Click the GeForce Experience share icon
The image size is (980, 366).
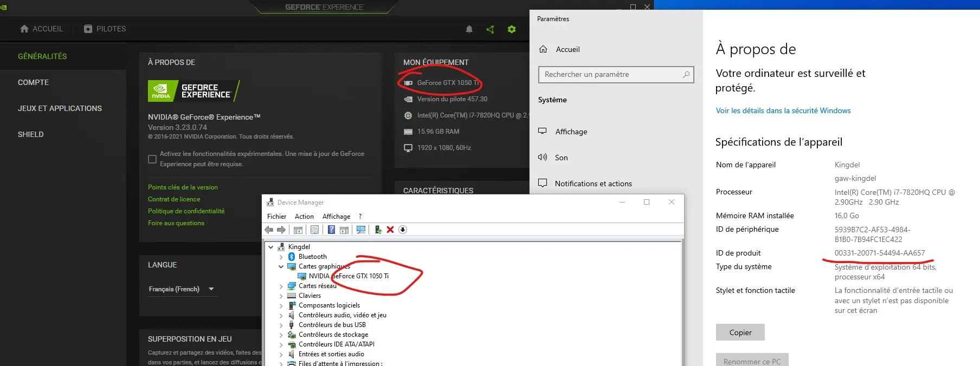pyautogui.click(x=490, y=29)
